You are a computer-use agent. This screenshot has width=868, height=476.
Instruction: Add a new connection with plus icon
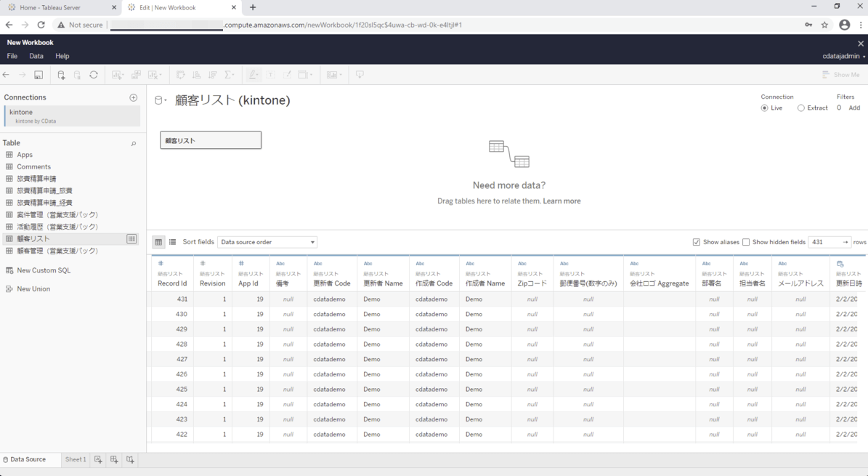(133, 97)
